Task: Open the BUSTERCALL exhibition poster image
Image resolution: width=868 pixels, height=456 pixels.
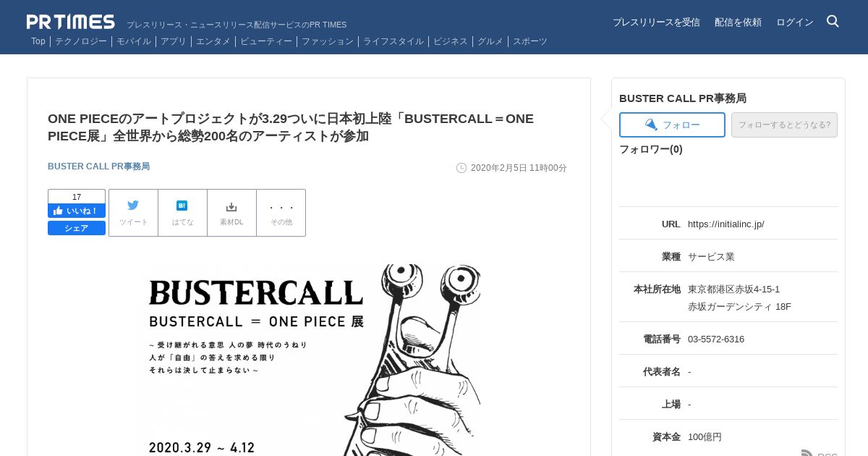Action: click(309, 360)
